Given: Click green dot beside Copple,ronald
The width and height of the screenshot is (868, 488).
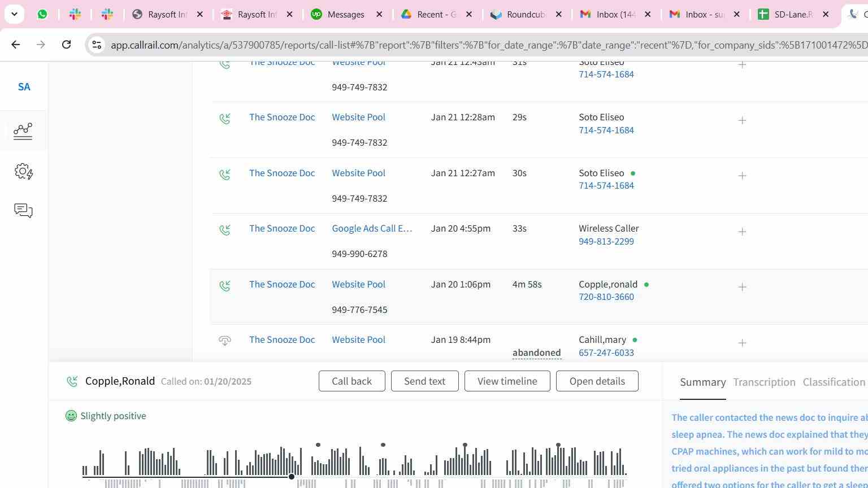Looking at the screenshot, I should (x=646, y=285).
